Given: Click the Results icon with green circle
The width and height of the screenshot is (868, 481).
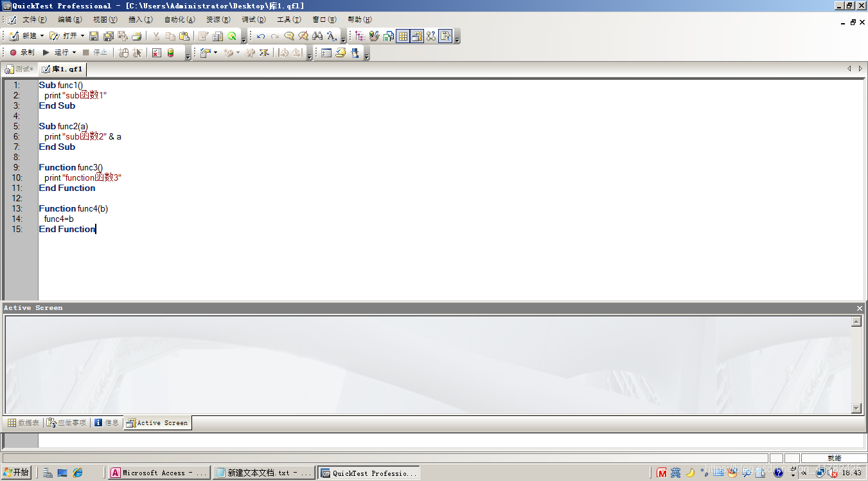Looking at the screenshot, I should pos(232,36).
